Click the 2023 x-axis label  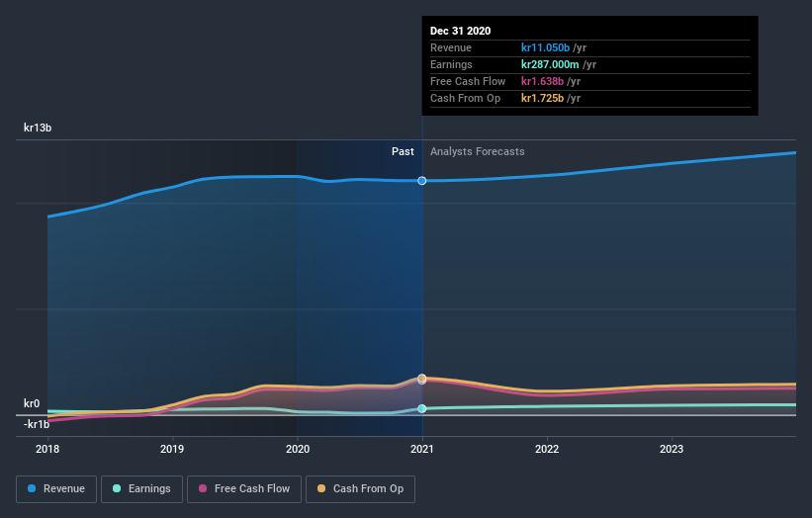pos(672,449)
